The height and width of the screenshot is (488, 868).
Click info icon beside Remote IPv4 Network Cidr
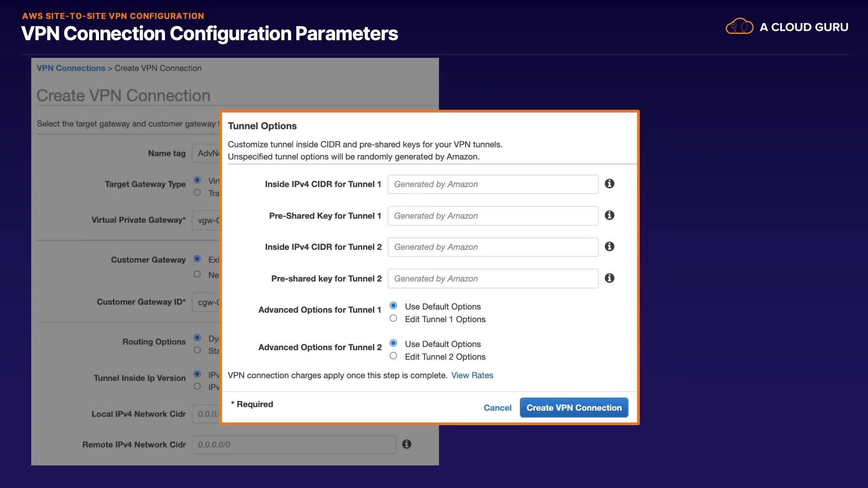point(406,444)
